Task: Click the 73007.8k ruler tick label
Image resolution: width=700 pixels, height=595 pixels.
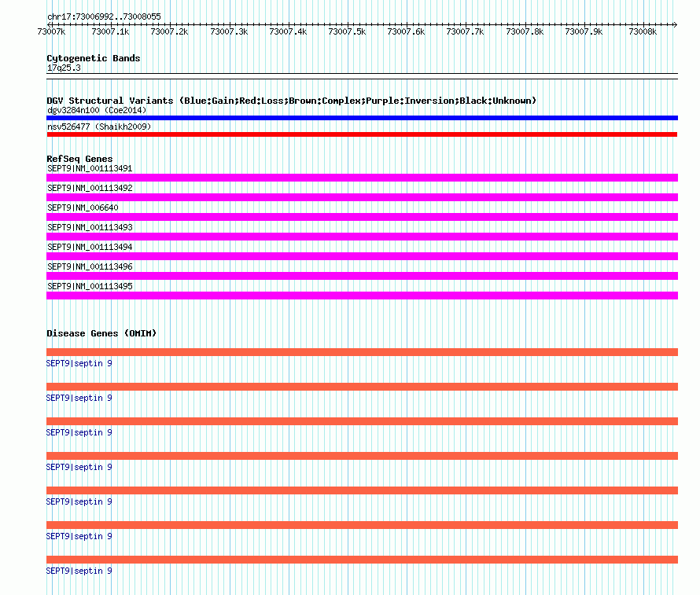Action: [525, 31]
